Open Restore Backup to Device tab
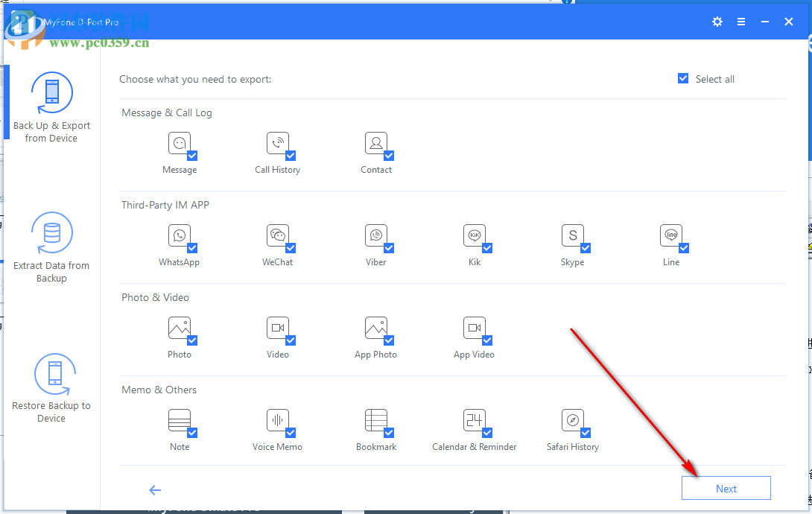 click(51, 387)
